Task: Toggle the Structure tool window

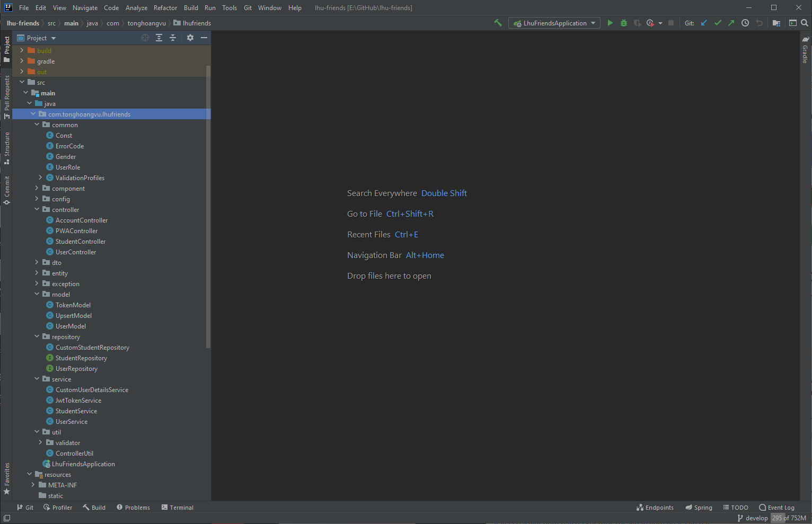Action: click(7, 148)
